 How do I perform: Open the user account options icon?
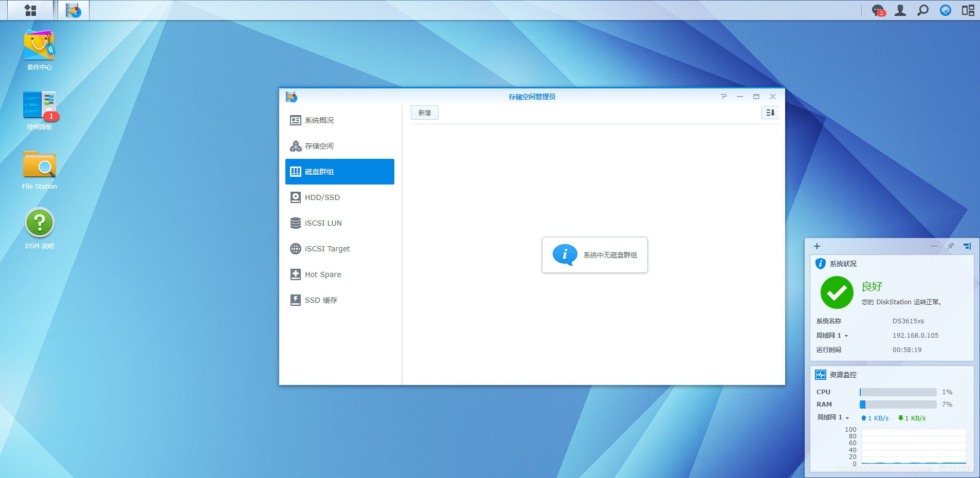(x=900, y=10)
